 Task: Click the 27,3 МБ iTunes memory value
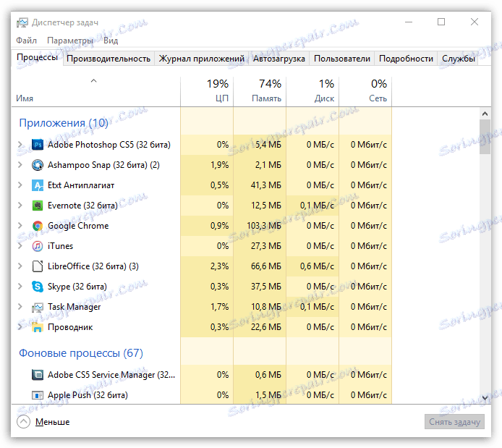pyautogui.click(x=265, y=246)
